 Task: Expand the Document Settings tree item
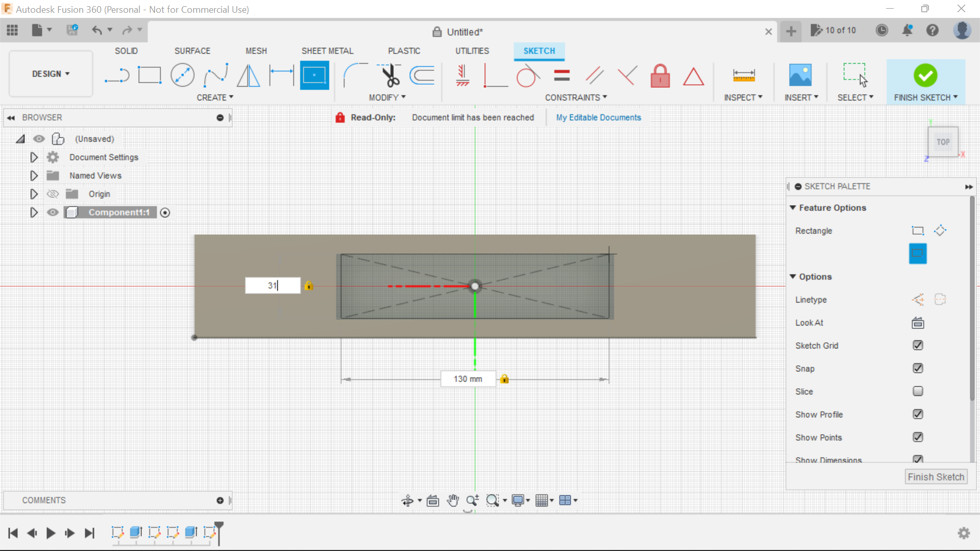pos(33,158)
